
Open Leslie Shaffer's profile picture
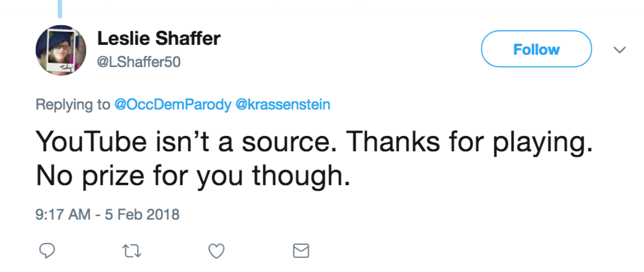pyautogui.click(x=60, y=50)
